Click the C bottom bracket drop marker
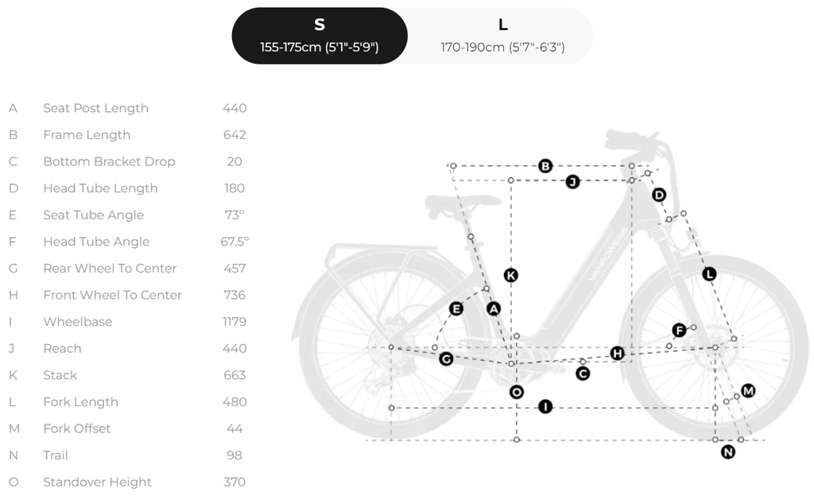The image size is (814, 504). click(583, 373)
